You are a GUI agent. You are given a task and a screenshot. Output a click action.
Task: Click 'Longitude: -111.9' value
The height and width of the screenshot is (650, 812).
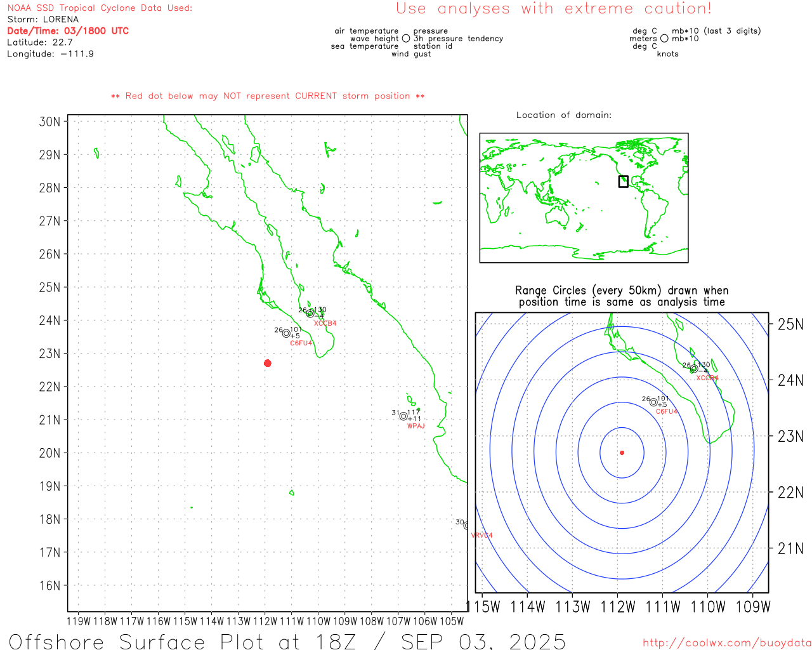coord(51,54)
